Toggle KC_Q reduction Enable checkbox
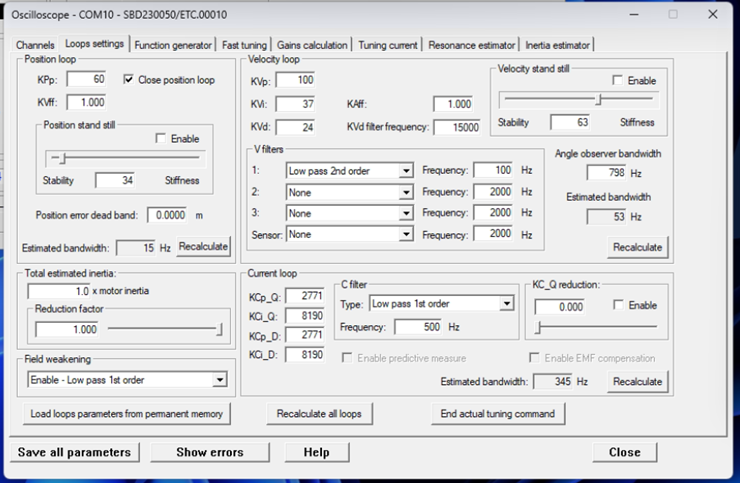740x483 pixels. [x=618, y=306]
